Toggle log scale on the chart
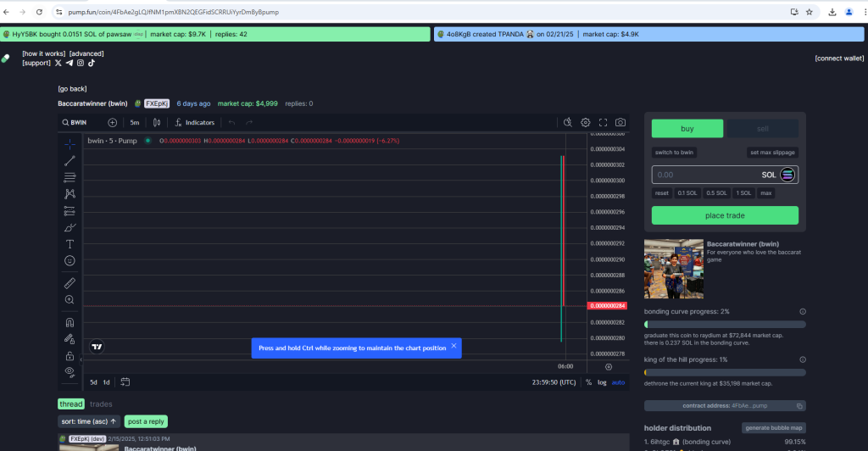Image resolution: width=868 pixels, height=451 pixels. point(602,382)
